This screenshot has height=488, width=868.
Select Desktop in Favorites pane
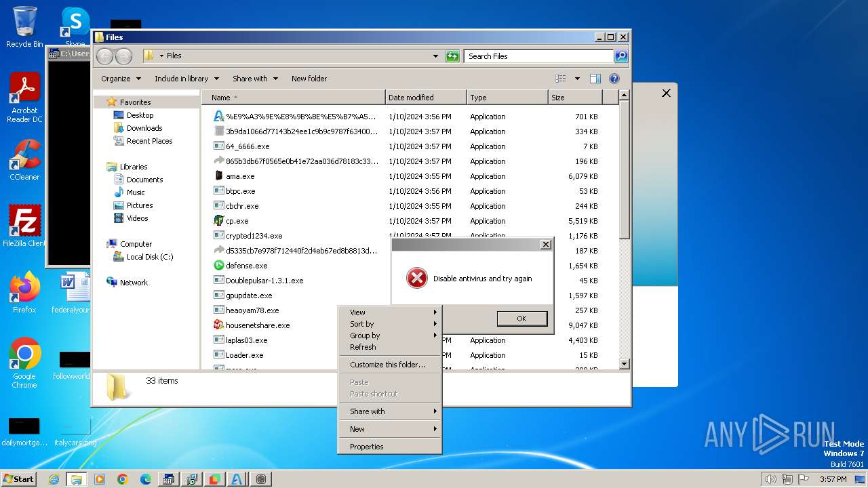pos(140,115)
